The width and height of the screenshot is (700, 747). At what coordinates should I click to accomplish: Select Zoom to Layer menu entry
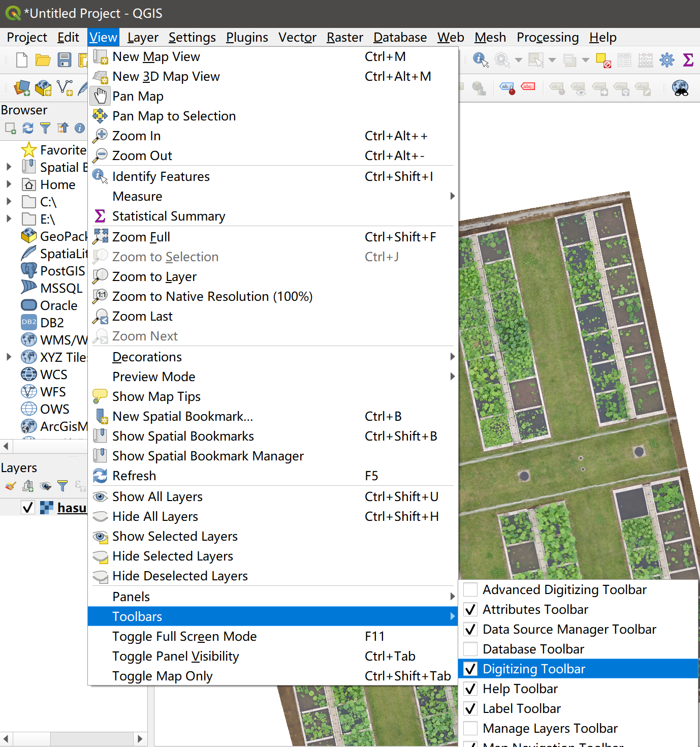tap(273, 276)
